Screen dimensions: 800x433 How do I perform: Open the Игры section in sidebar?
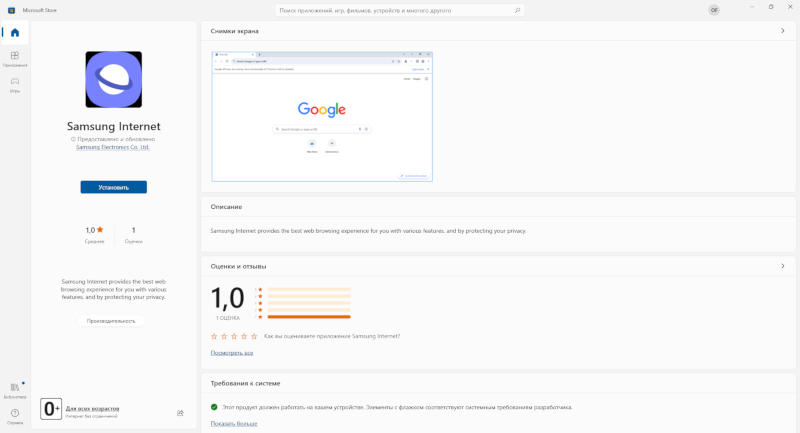(x=14, y=84)
